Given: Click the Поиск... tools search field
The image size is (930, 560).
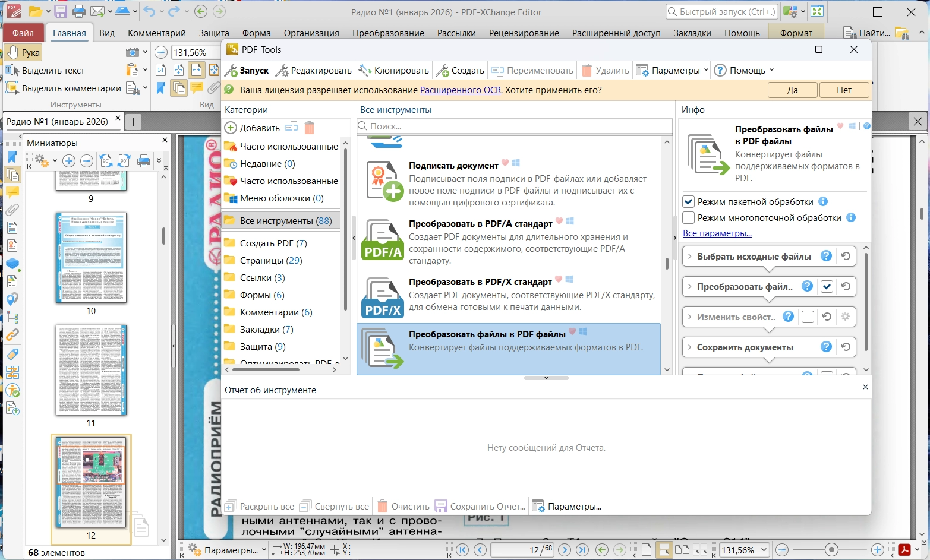Looking at the screenshot, I should [x=514, y=126].
